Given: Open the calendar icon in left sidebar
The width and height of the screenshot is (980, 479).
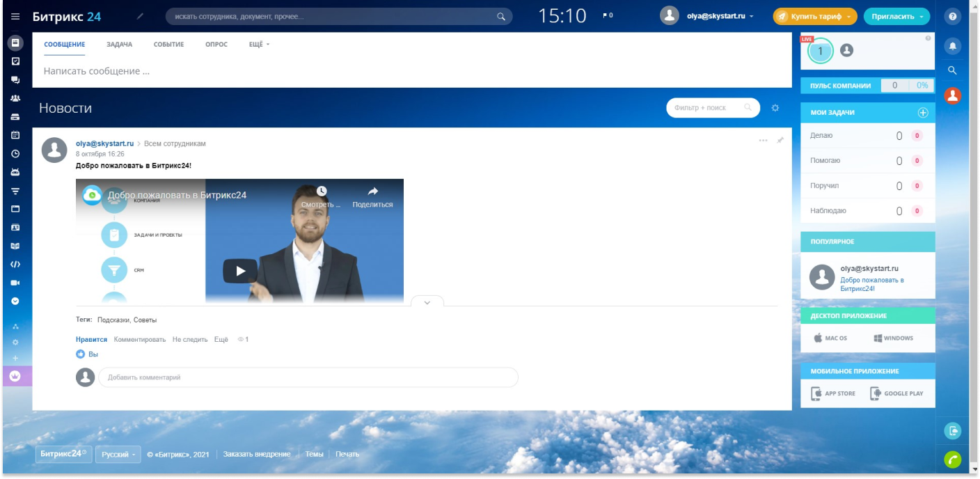Looking at the screenshot, I should coord(15,135).
